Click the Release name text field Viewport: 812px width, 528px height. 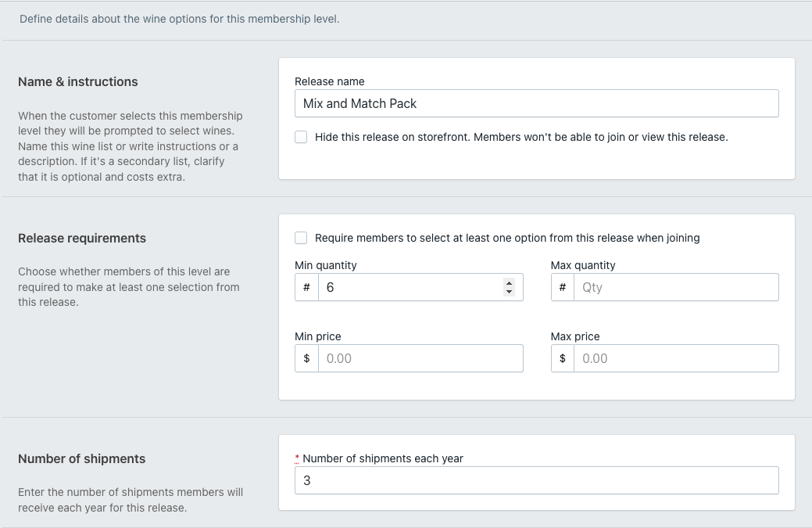[x=536, y=103]
